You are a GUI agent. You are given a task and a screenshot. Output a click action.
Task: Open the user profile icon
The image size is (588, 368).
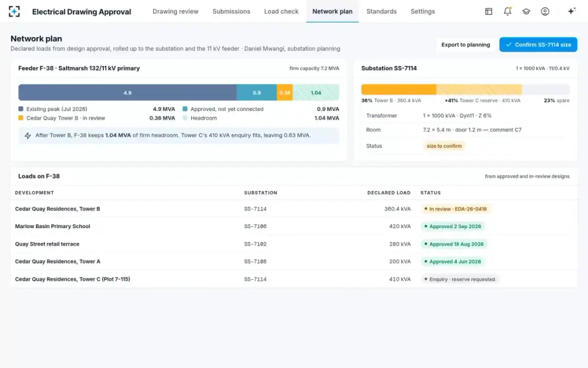545,11
